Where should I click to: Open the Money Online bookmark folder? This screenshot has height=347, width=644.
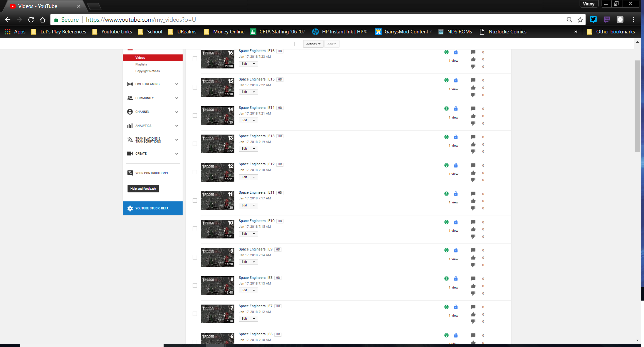224,32
